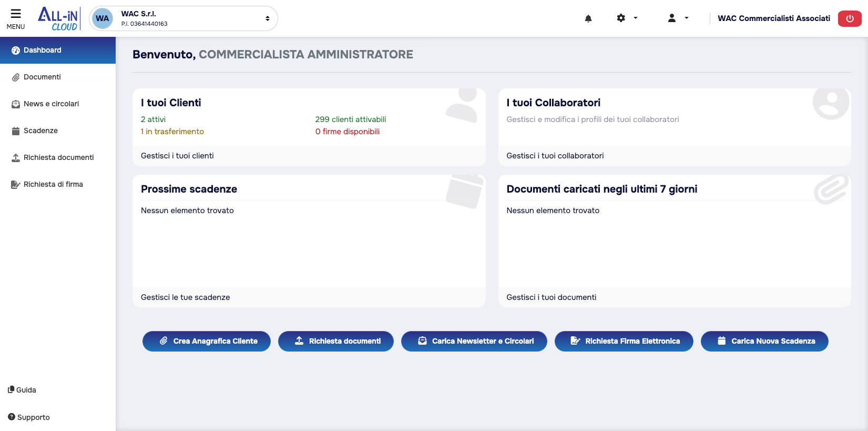Click the red power logout button
The image size is (868, 431).
click(x=849, y=18)
